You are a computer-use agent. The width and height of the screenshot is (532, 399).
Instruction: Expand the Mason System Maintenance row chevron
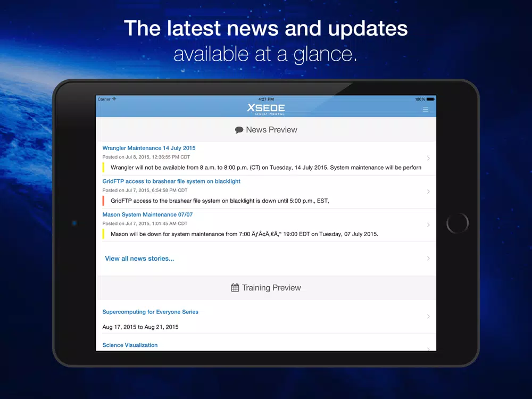pyautogui.click(x=428, y=225)
